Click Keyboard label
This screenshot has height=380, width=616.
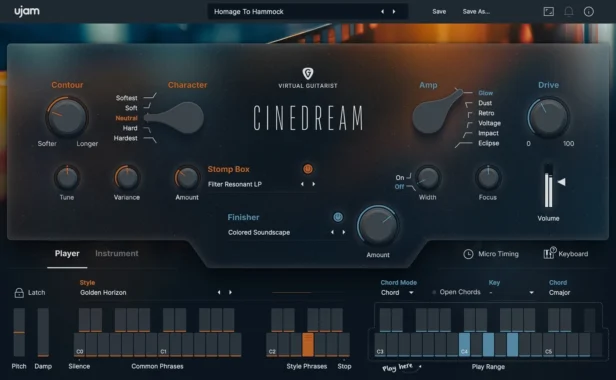(573, 254)
